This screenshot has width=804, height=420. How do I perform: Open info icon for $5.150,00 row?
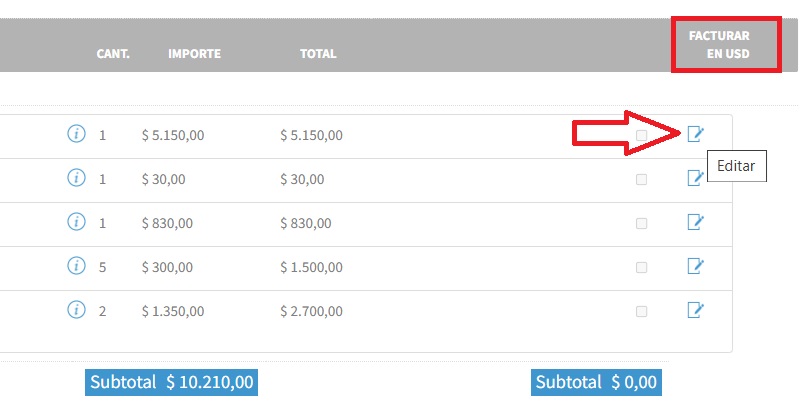pyautogui.click(x=76, y=134)
